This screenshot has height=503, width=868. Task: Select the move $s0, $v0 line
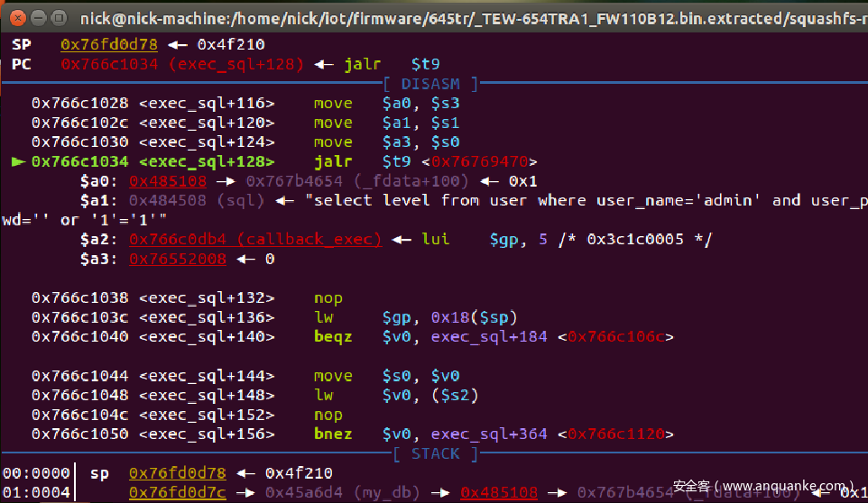pyautogui.click(x=245, y=376)
